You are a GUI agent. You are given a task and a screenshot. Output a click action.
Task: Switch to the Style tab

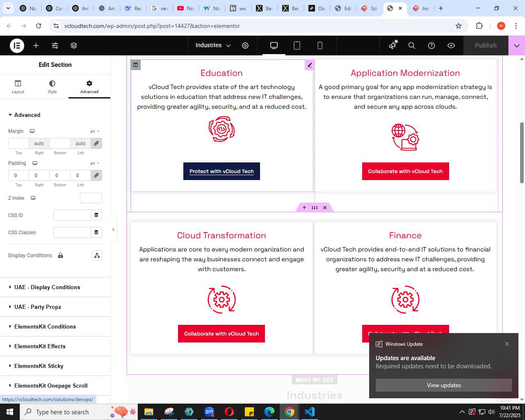click(52, 87)
